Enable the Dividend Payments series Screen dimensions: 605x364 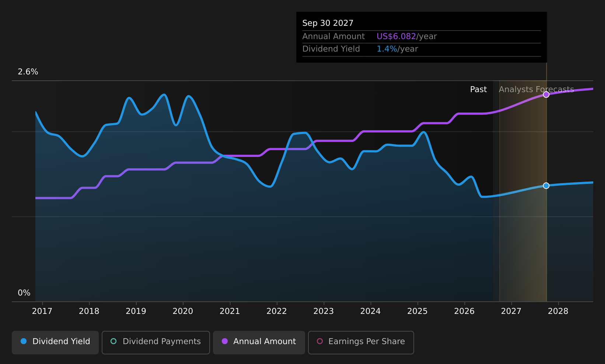coord(156,342)
